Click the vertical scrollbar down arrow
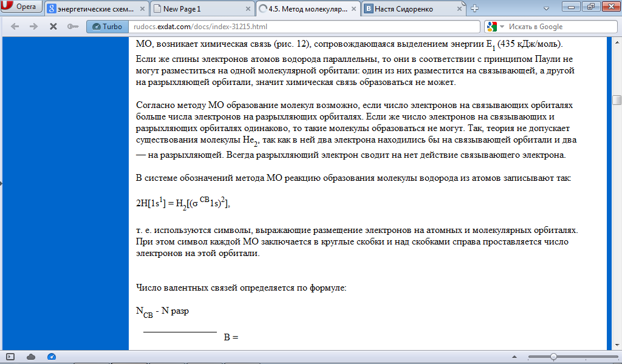Image resolution: width=622 pixels, height=364 pixels. (617, 345)
